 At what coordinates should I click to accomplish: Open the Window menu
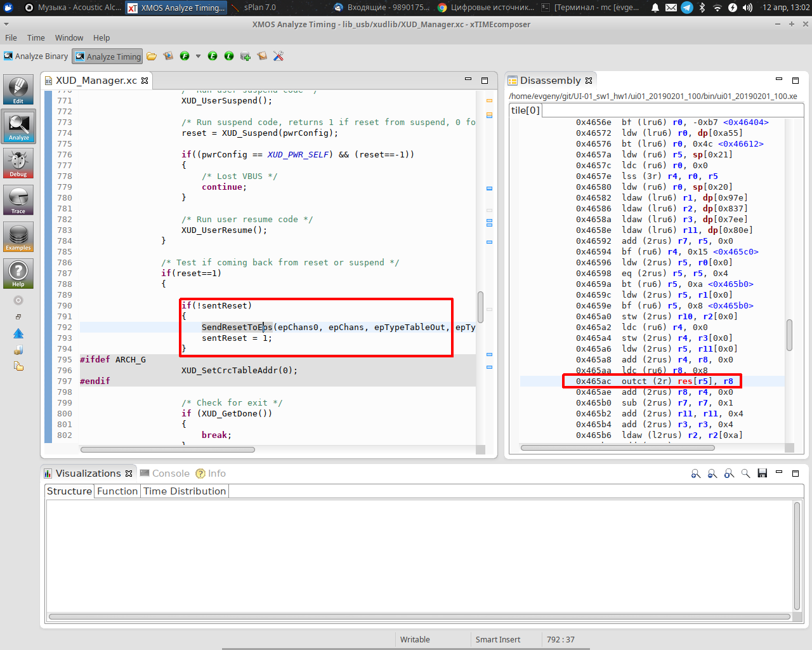[69, 38]
